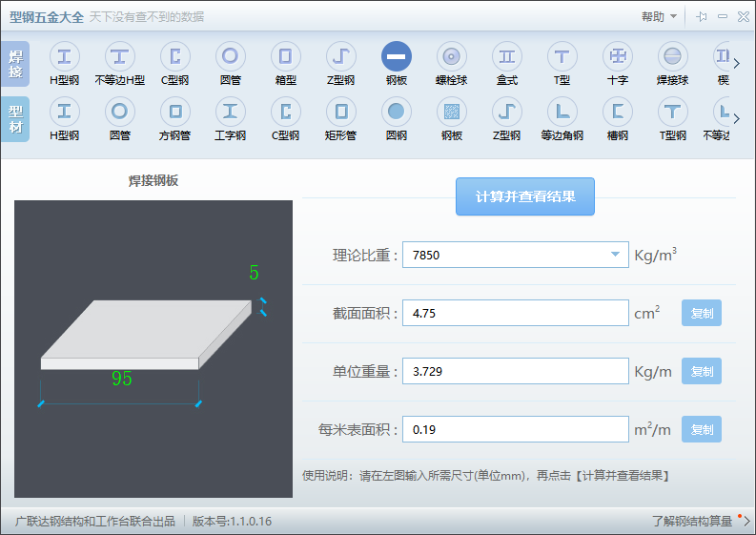Switch to the 焊接 welded category tab

[x=15, y=64]
